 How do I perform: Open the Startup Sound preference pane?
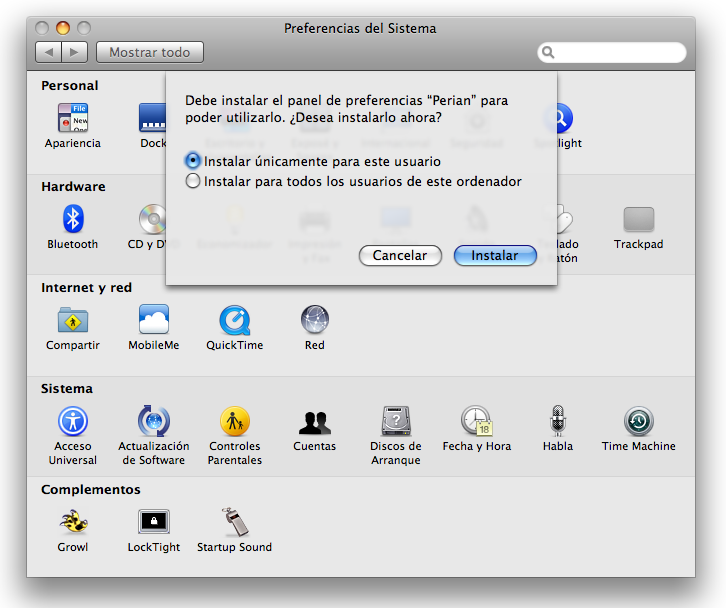[x=235, y=530]
